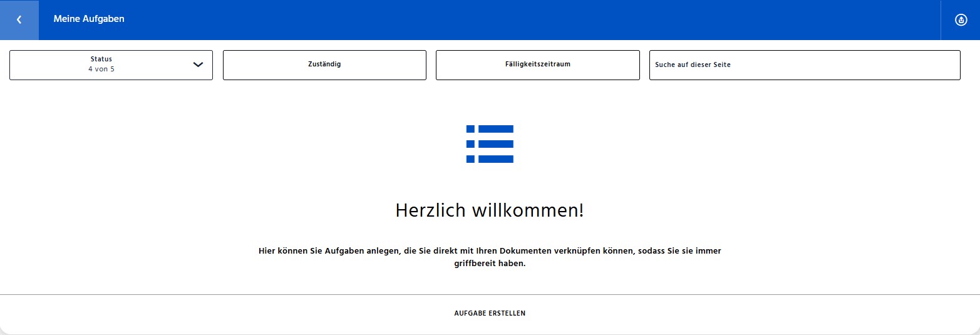Open the Zuständig filter
Screen dimensions: 980x335
(324, 65)
